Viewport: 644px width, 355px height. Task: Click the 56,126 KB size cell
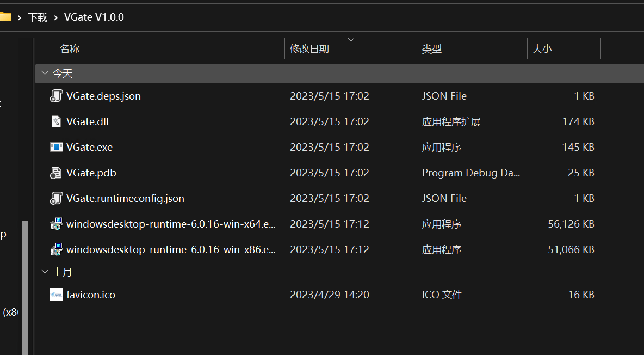pyautogui.click(x=571, y=224)
